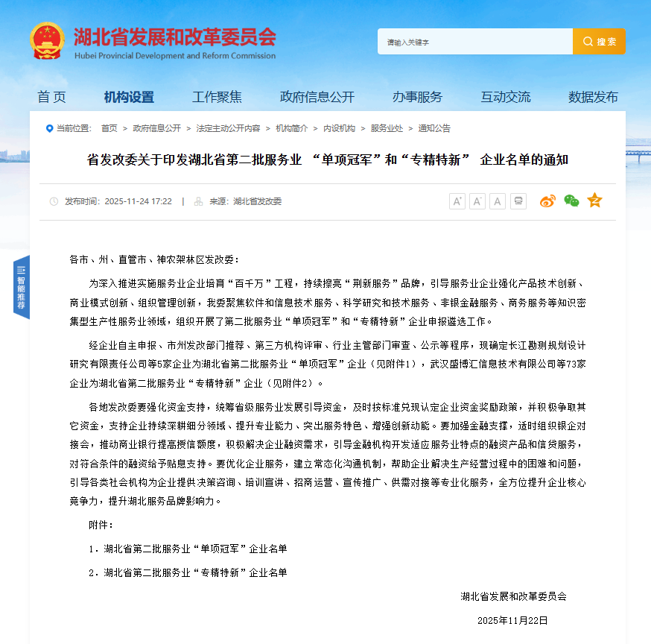
Task: Activate the 机构设置 highlighted navigation state
Action: [x=131, y=97]
